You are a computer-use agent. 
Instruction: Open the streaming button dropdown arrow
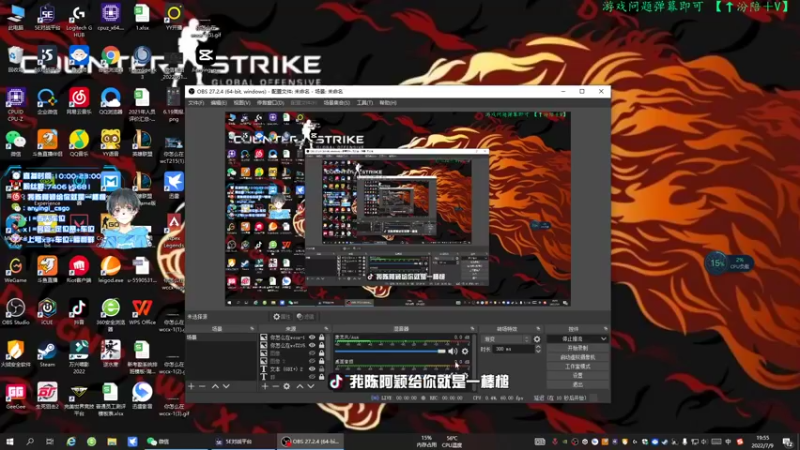[604, 339]
